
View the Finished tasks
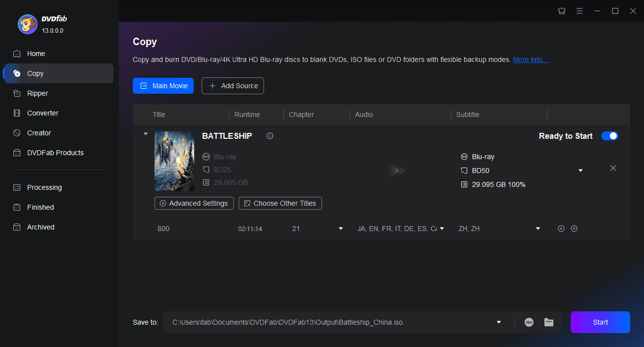[x=58, y=207]
